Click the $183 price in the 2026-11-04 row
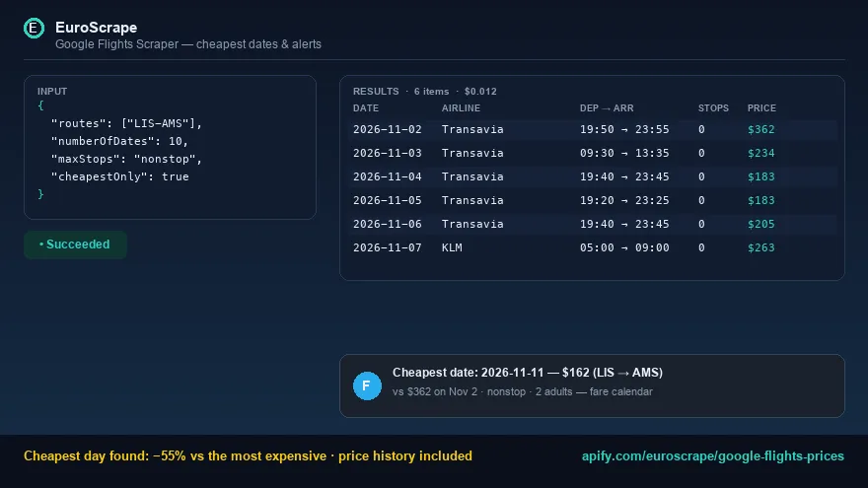Screen dimensions: 868x488 761,177
